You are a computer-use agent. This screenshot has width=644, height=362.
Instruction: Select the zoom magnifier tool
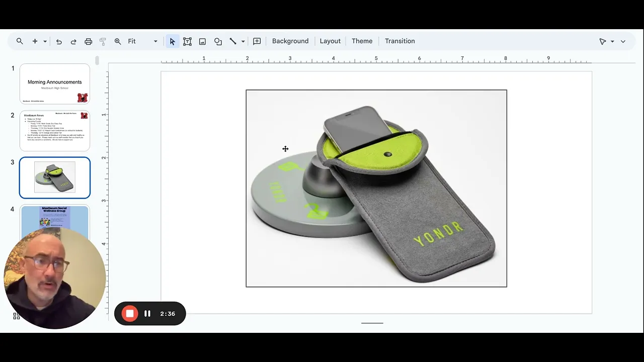pyautogui.click(x=118, y=41)
